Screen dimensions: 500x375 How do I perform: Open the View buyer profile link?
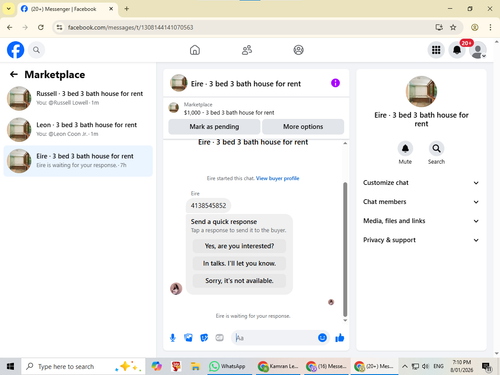click(277, 178)
